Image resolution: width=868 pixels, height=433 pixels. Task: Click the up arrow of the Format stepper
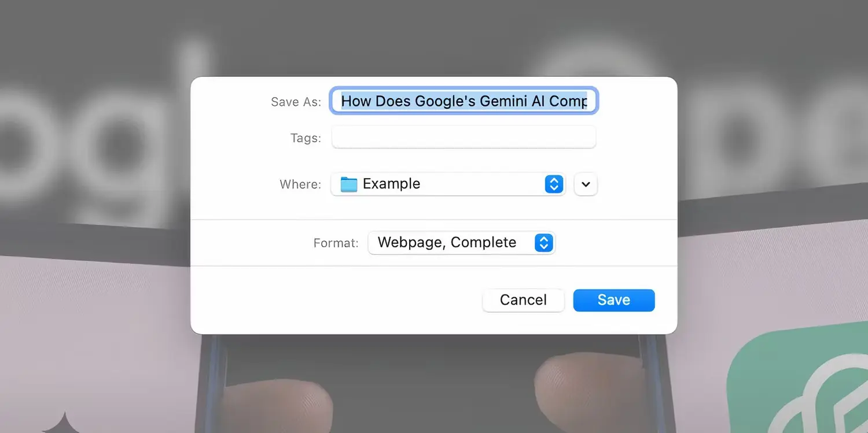543,239
